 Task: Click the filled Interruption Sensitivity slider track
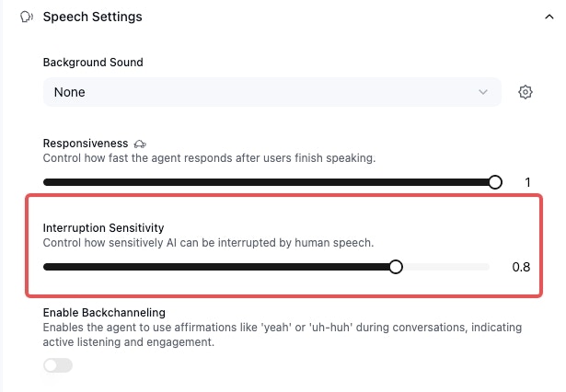coord(216,267)
